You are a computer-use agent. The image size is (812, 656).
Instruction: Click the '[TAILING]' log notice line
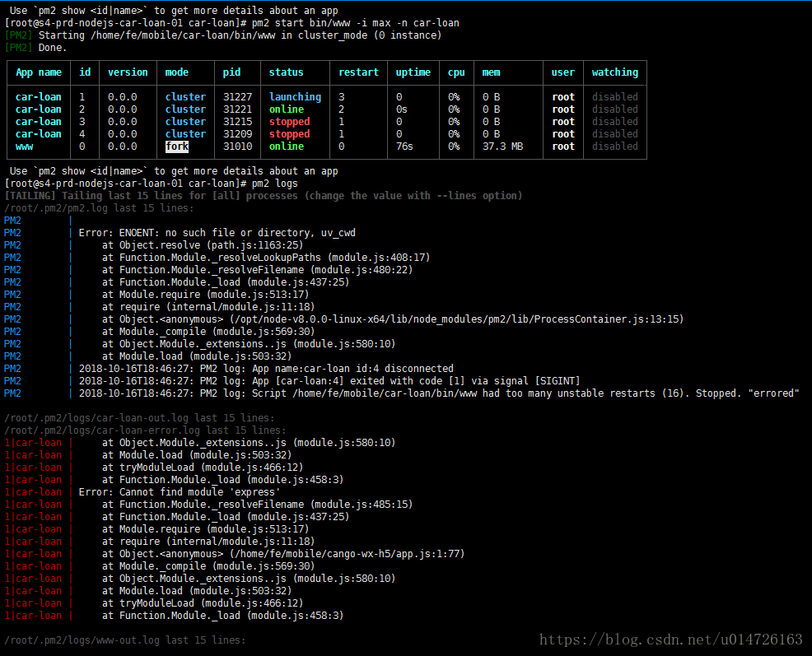click(x=263, y=196)
